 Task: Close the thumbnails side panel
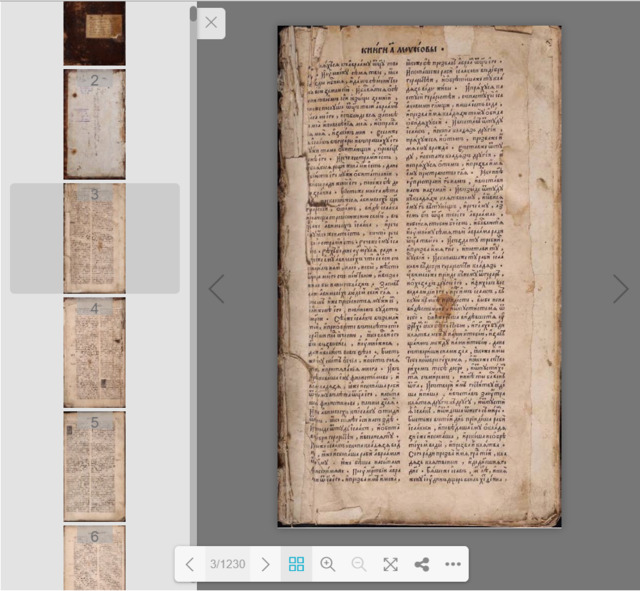[x=211, y=23]
